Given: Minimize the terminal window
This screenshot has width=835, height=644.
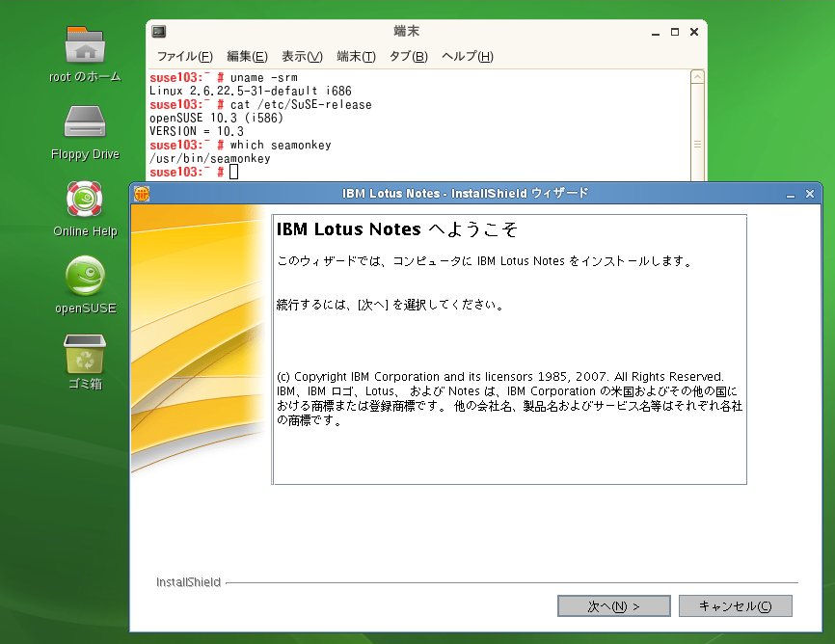Looking at the screenshot, I should pos(656,33).
